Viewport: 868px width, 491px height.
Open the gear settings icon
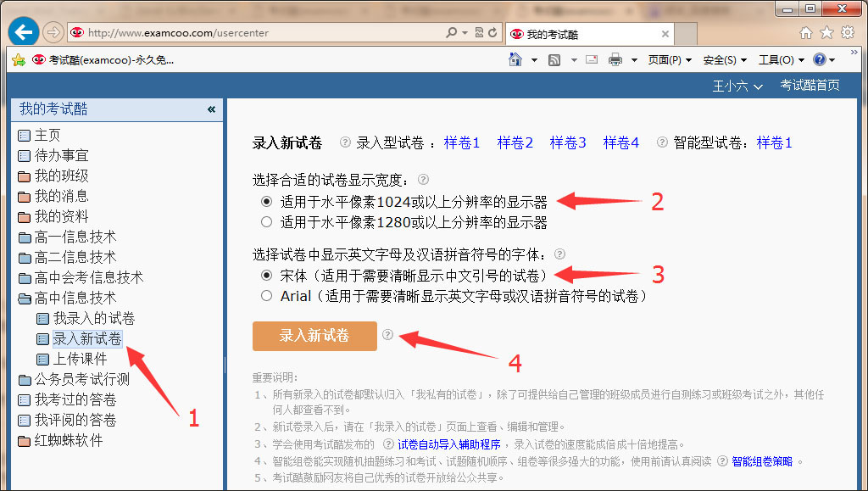[x=848, y=33]
